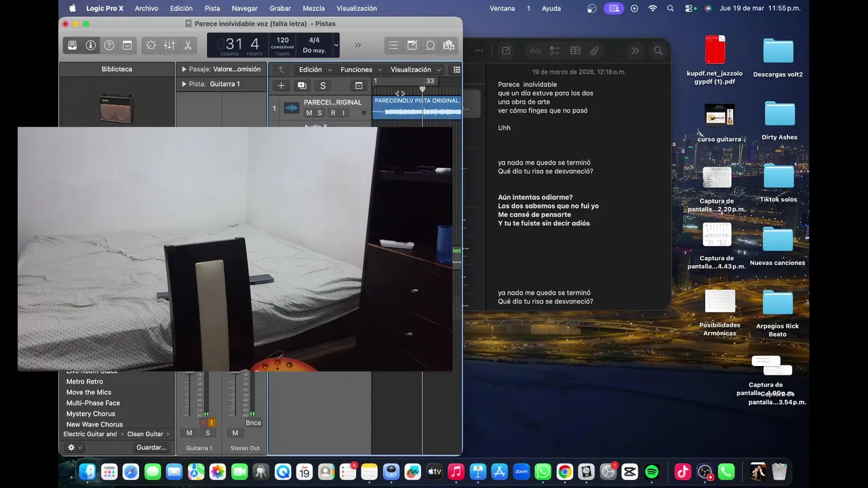Select the PARECEINOLV PISTA ORIGINAL audio region
Image resolution: width=868 pixels, height=488 pixels.
click(x=417, y=108)
